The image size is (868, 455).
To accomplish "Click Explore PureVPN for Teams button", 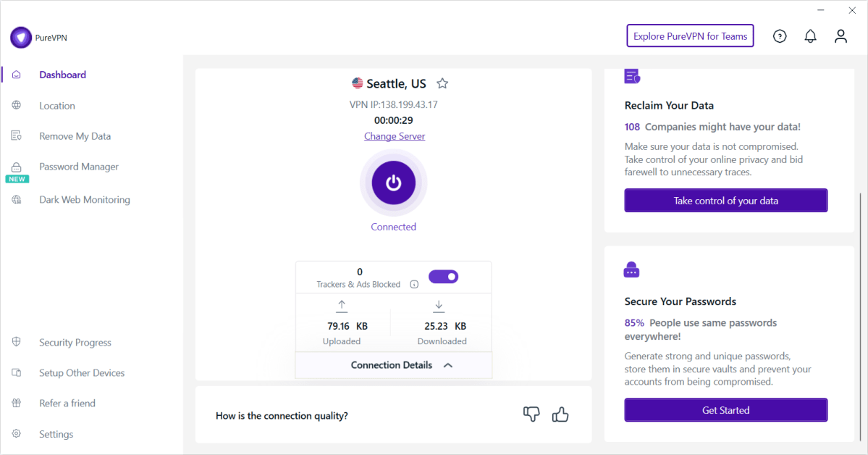I will pyautogui.click(x=691, y=36).
